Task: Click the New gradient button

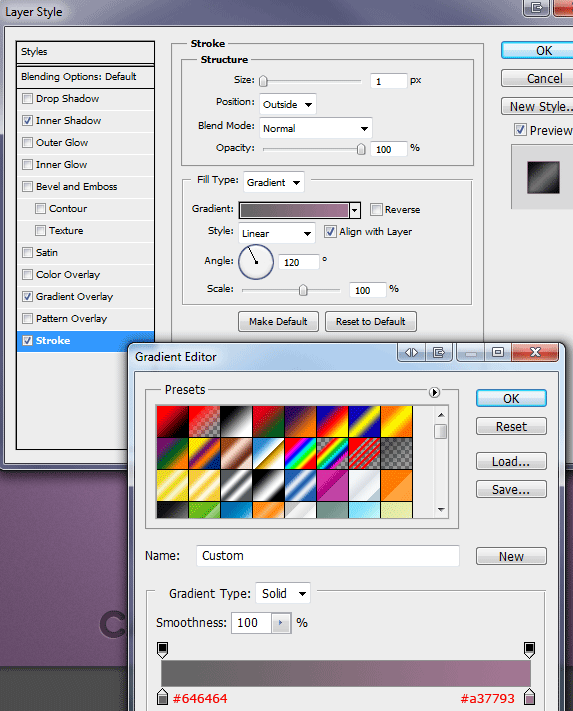Action: click(511, 556)
